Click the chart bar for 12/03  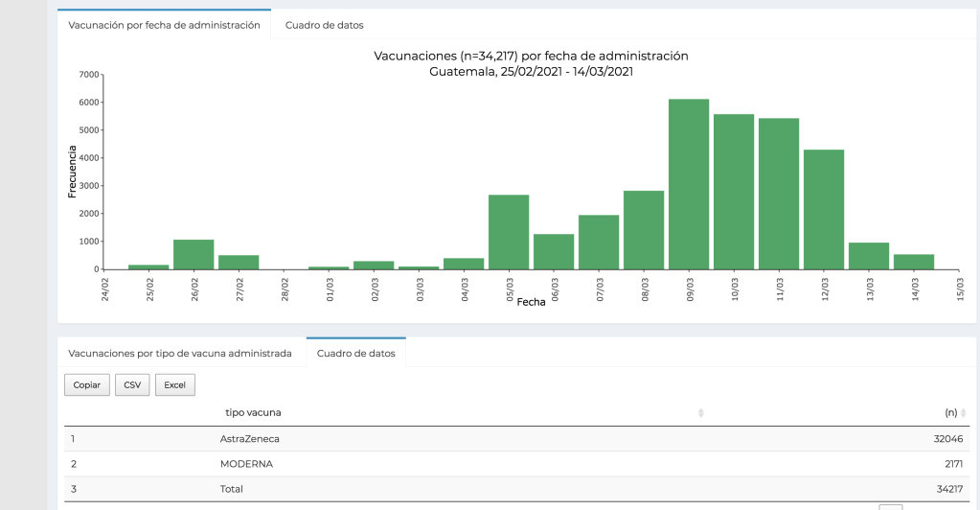[824, 209]
